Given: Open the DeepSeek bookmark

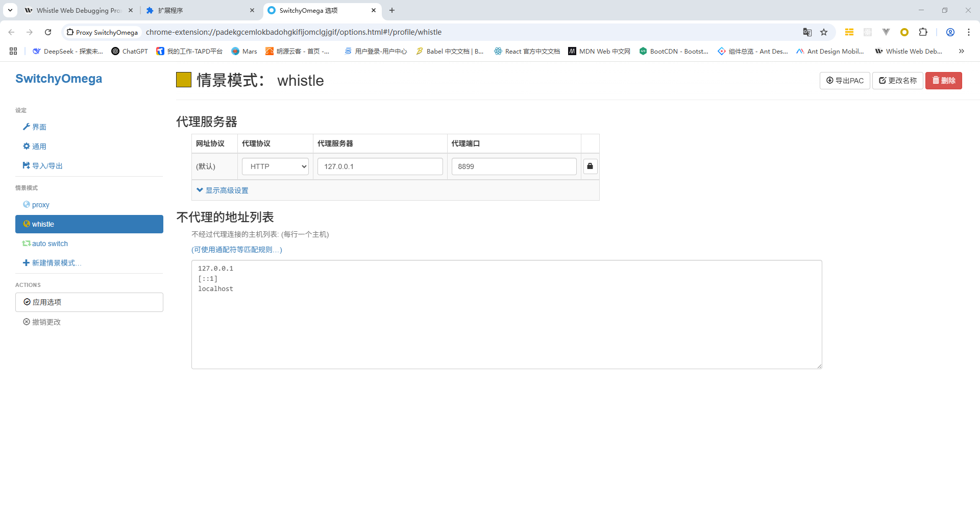Looking at the screenshot, I should (68, 51).
